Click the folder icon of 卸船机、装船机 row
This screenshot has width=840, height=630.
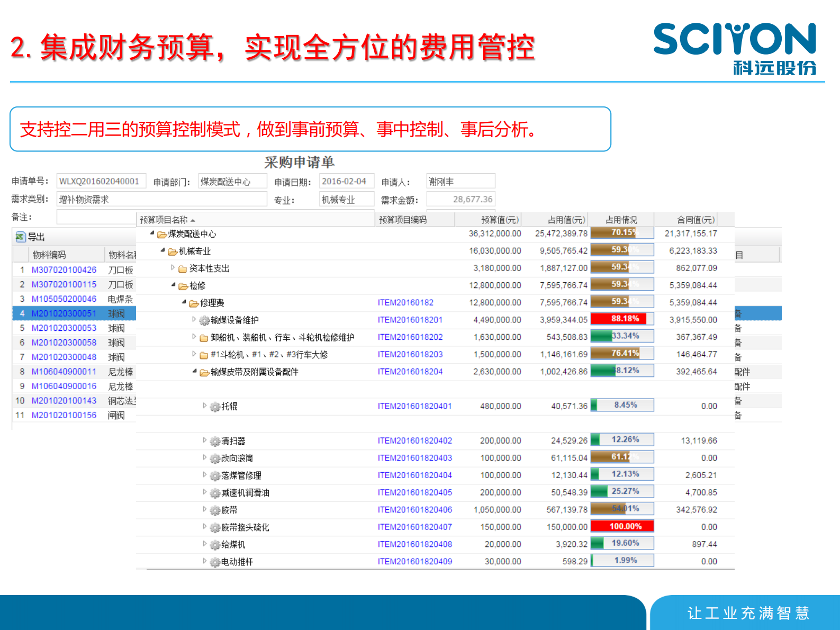(x=204, y=338)
